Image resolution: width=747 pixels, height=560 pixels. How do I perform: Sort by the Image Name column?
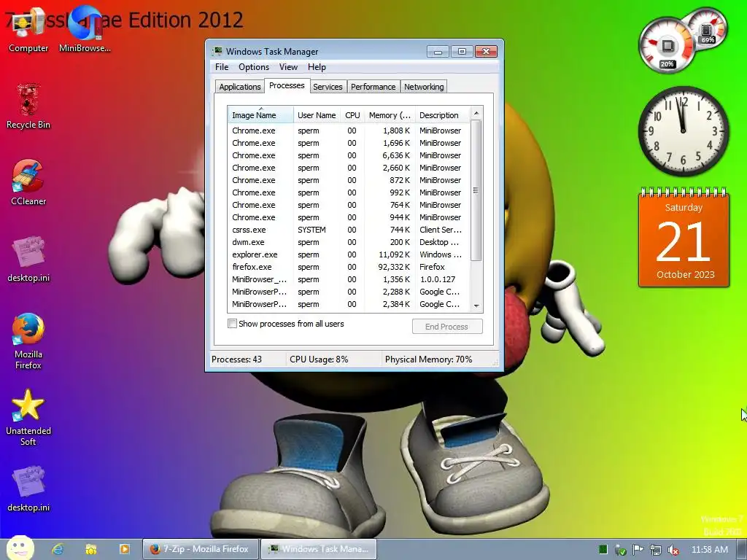pyautogui.click(x=260, y=114)
